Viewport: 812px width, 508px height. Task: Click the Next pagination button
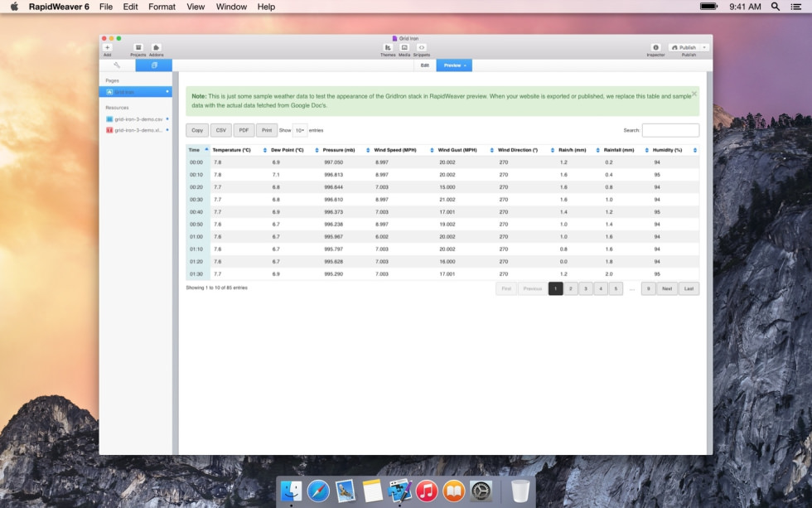pyautogui.click(x=667, y=289)
